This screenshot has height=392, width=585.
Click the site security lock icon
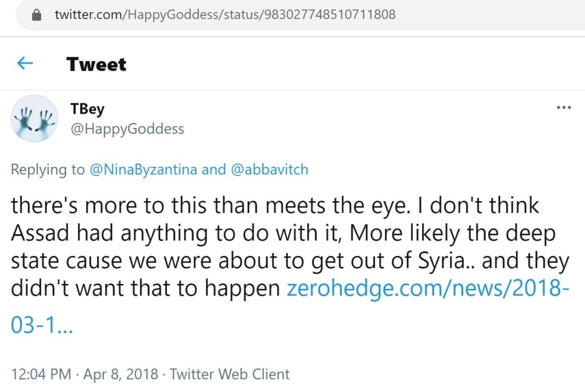tap(37, 15)
